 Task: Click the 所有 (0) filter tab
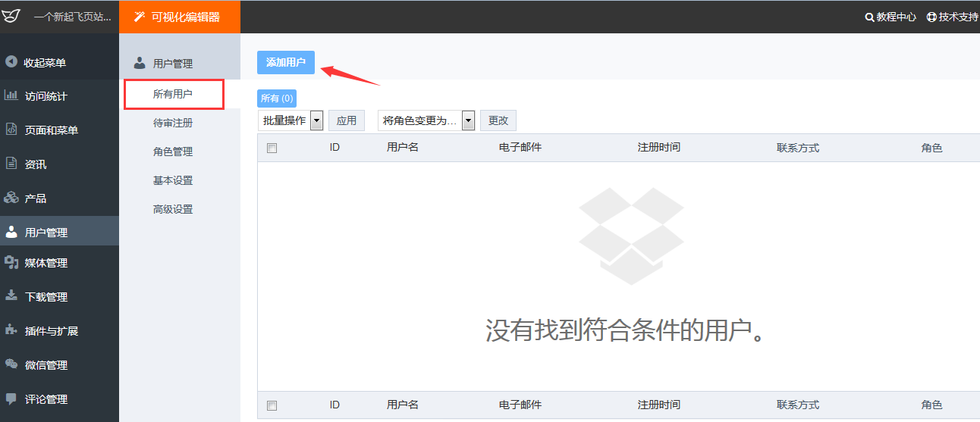(x=277, y=98)
